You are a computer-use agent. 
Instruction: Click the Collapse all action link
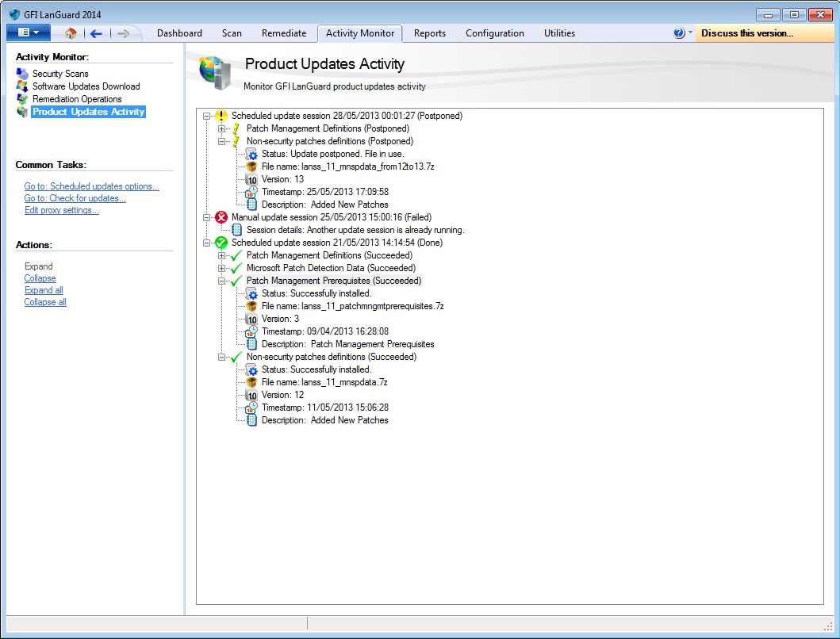(45, 302)
